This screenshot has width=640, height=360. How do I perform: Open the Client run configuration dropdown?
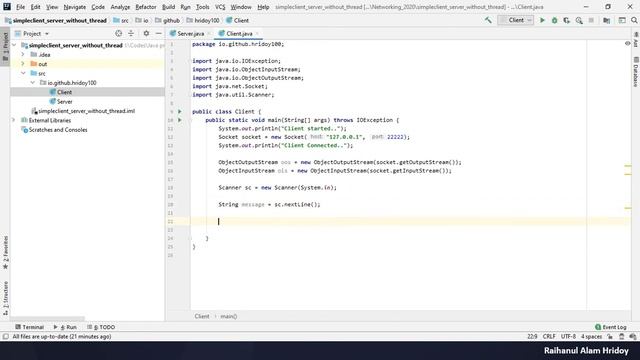(516, 20)
